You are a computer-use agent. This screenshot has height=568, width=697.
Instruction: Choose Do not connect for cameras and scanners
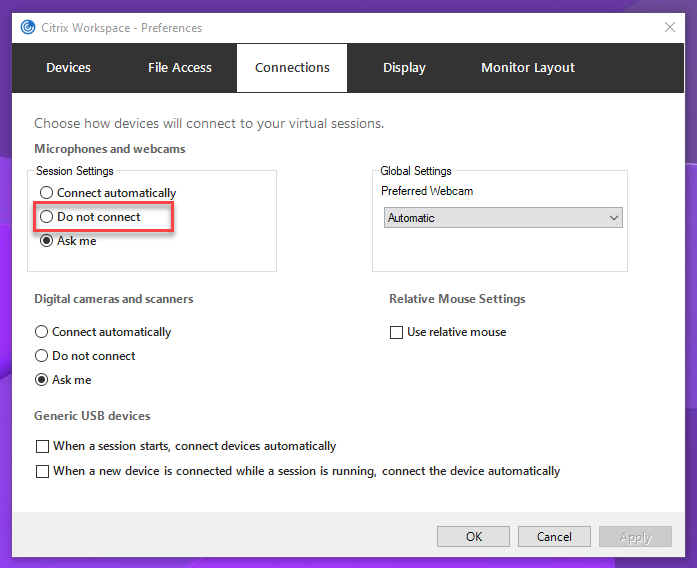[42, 356]
